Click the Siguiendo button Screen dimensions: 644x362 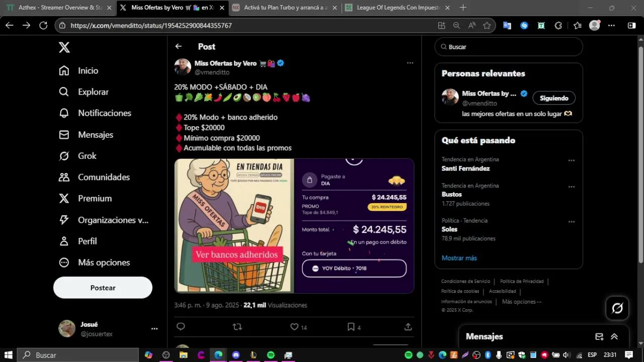554,98
